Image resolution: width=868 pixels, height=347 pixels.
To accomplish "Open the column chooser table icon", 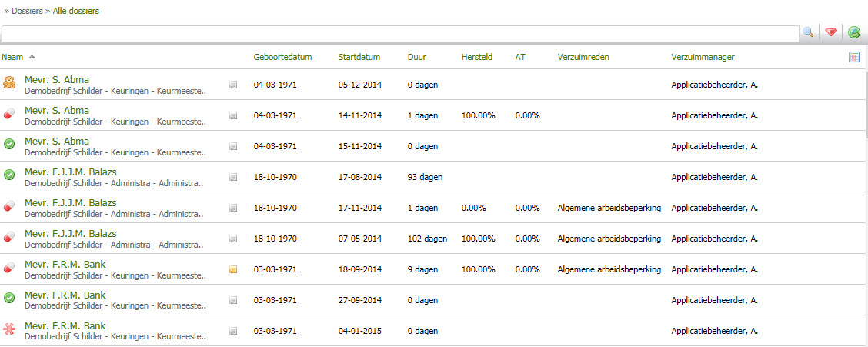I will click(854, 57).
